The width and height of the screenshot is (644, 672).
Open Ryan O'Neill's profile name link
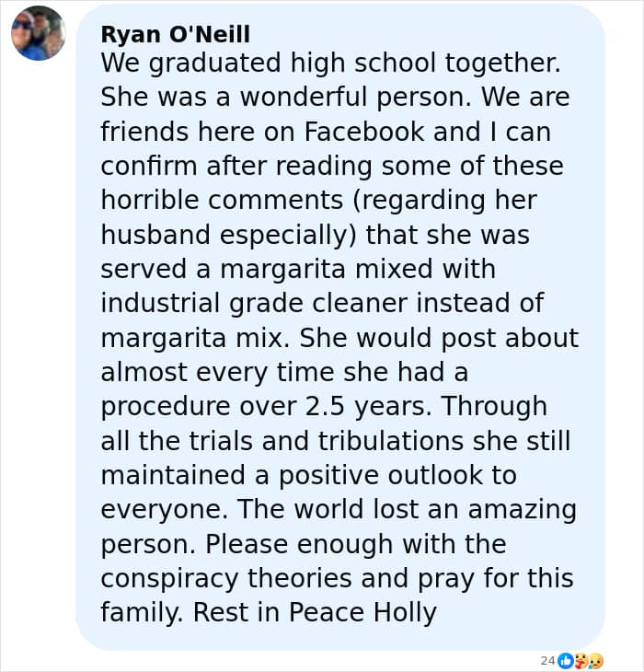(175, 34)
